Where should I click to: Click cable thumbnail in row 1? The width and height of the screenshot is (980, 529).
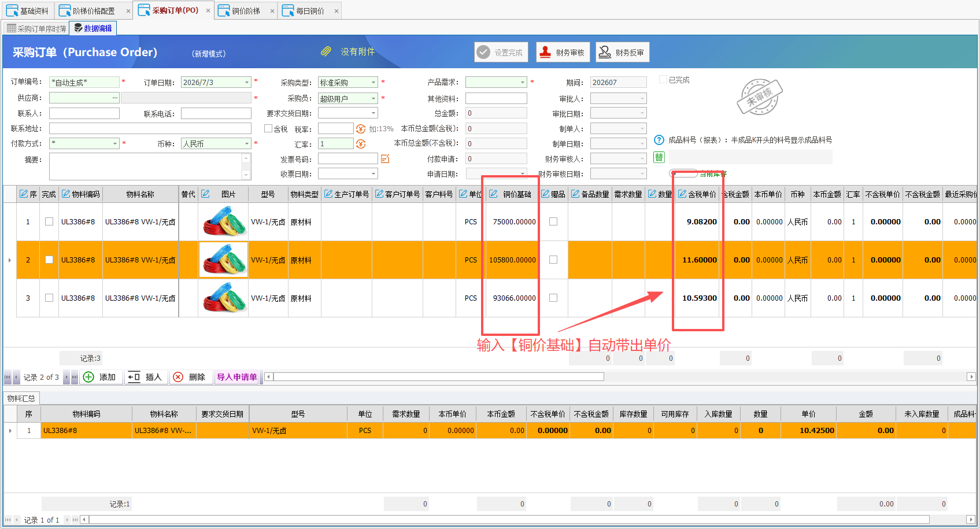pos(224,221)
